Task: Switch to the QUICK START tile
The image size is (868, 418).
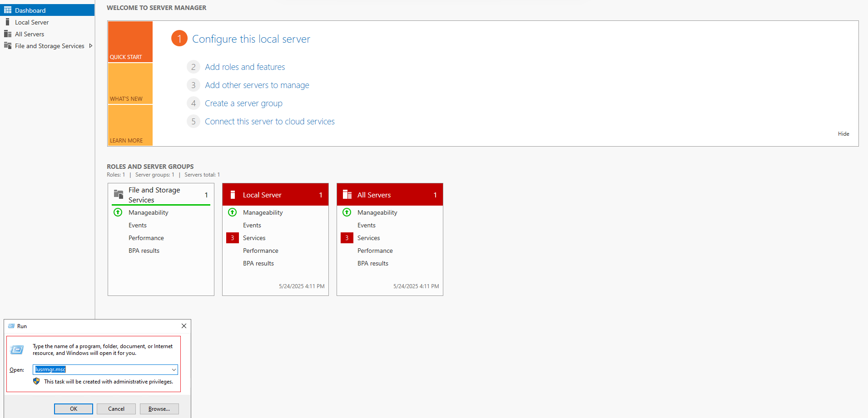Action: pyautogui.click(x=130, y=42)
